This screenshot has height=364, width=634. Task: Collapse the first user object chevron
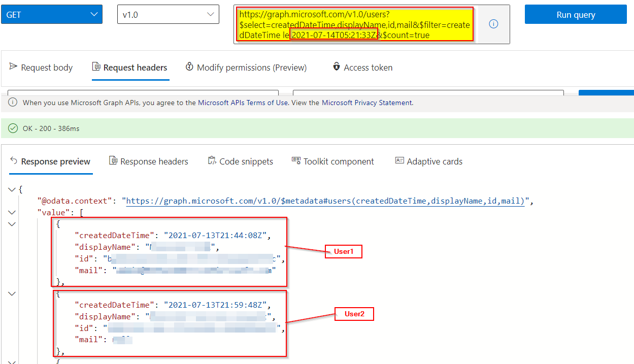pyautogui.click(x=12, y=224)
